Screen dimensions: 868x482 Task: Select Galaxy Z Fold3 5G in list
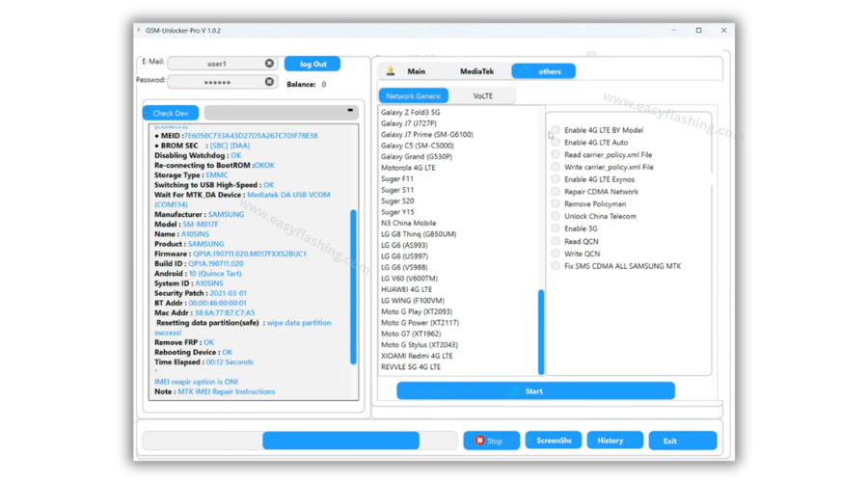coord(411,113)
